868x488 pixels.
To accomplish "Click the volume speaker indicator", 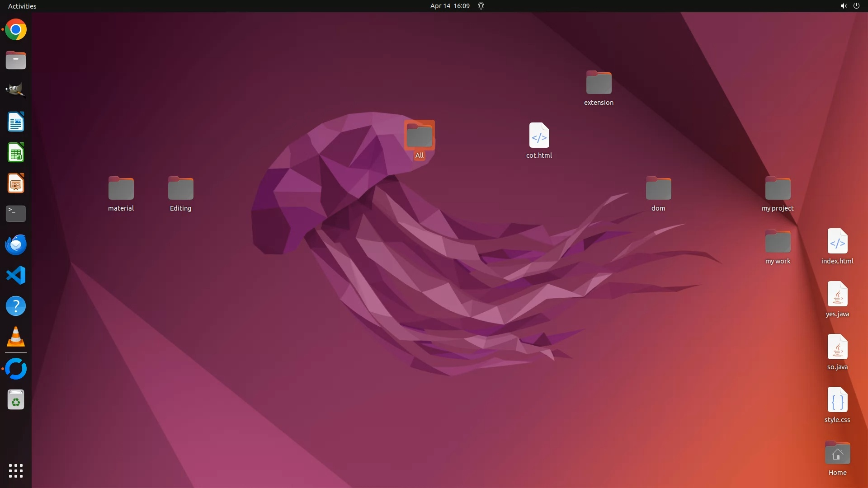I will (x=843, y=6).
